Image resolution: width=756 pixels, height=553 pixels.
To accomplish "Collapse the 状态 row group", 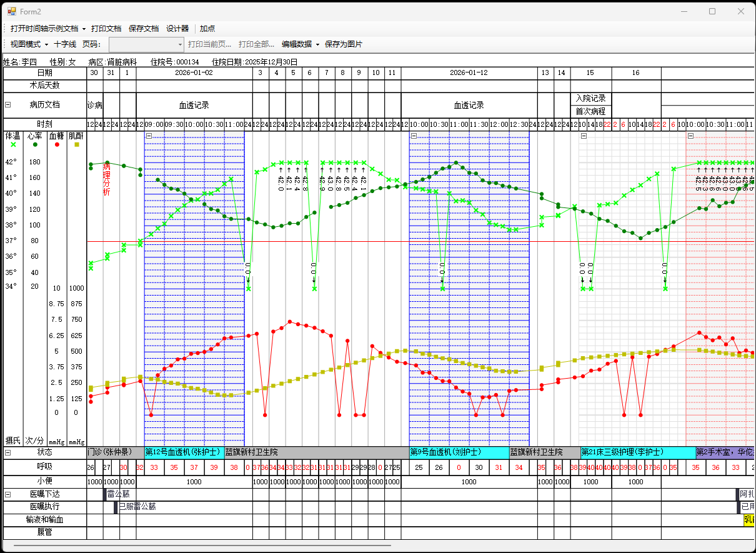I will [x=8, y=452].
